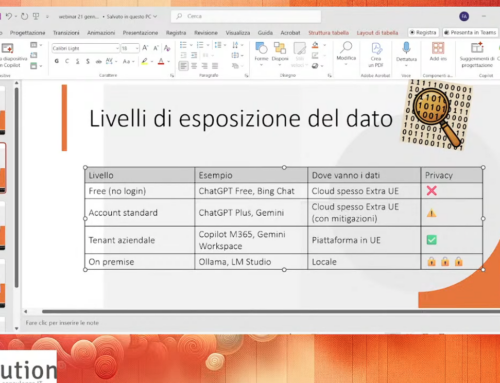Expand numbered list options arrow

point(208,45)
